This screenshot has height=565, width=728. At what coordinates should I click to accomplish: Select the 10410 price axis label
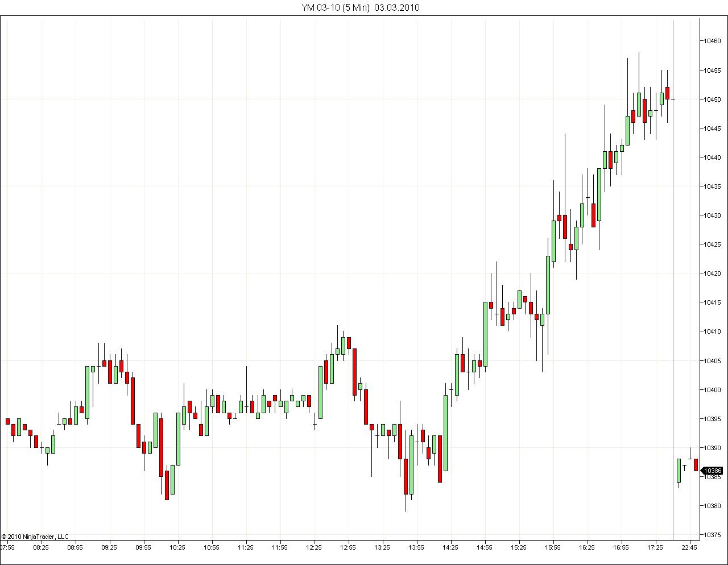(x=713, y=331)
